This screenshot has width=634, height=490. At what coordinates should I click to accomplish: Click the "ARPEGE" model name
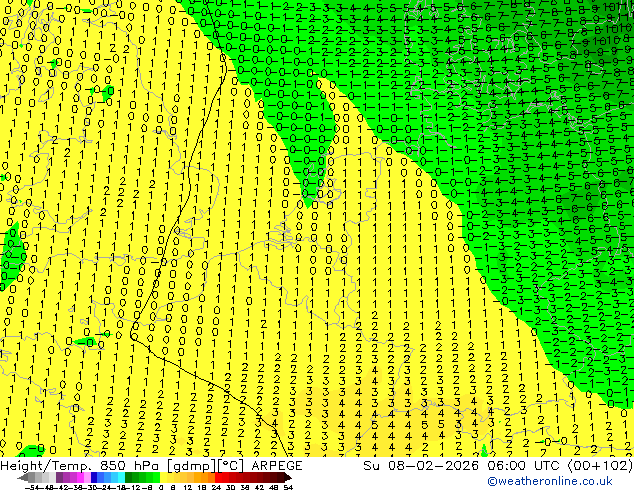coord(277,466)
